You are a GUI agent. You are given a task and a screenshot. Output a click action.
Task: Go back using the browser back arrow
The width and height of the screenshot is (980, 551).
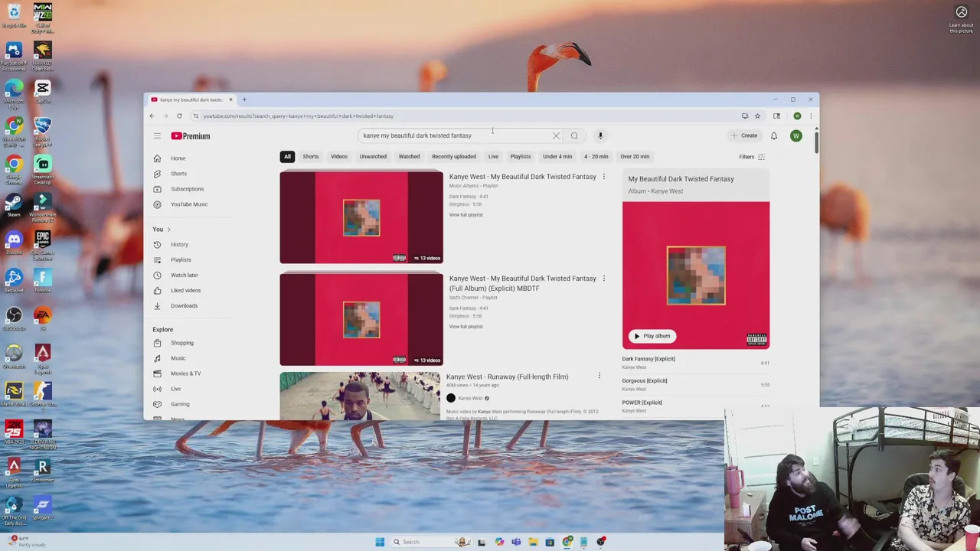pos(152,116)
